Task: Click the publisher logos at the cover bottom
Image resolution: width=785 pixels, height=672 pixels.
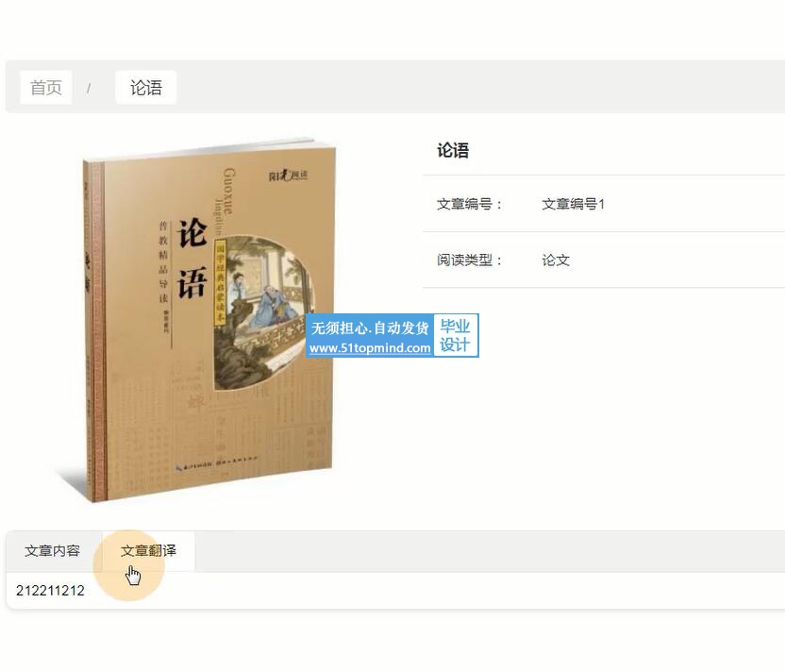Action: (x=216, y=464)
